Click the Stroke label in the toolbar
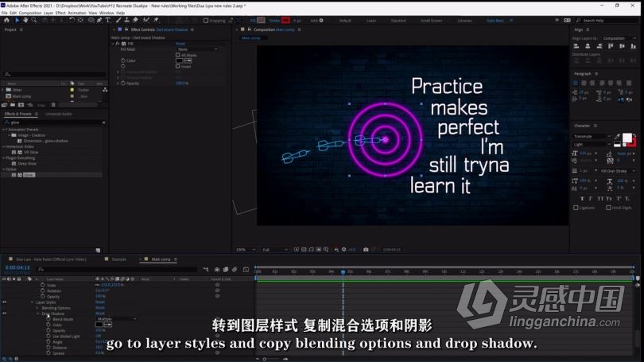Screen dimensions: 644x362 coord(274,21)
